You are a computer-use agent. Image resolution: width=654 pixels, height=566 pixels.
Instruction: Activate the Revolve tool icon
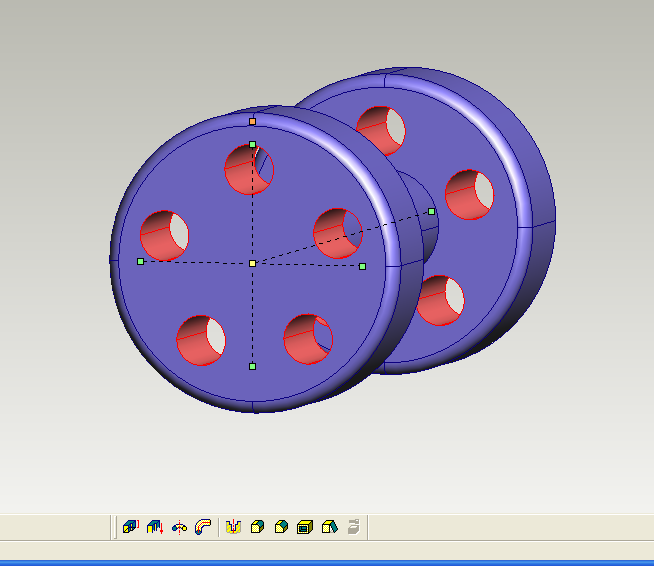(179, 527)
